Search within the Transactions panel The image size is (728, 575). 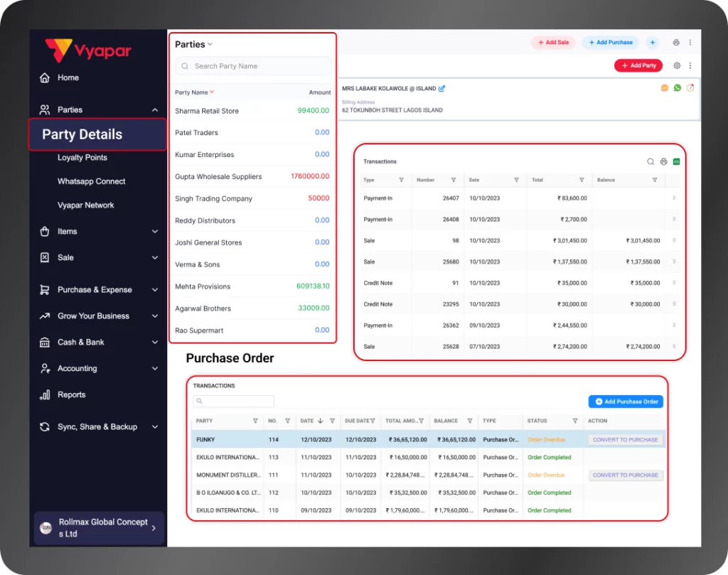651,161
